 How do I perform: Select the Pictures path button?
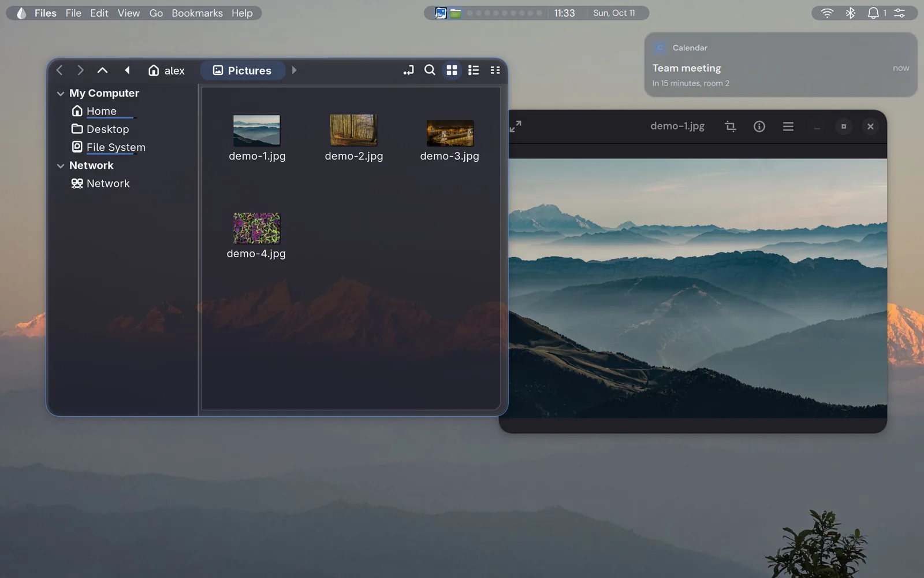pos(243,71)
